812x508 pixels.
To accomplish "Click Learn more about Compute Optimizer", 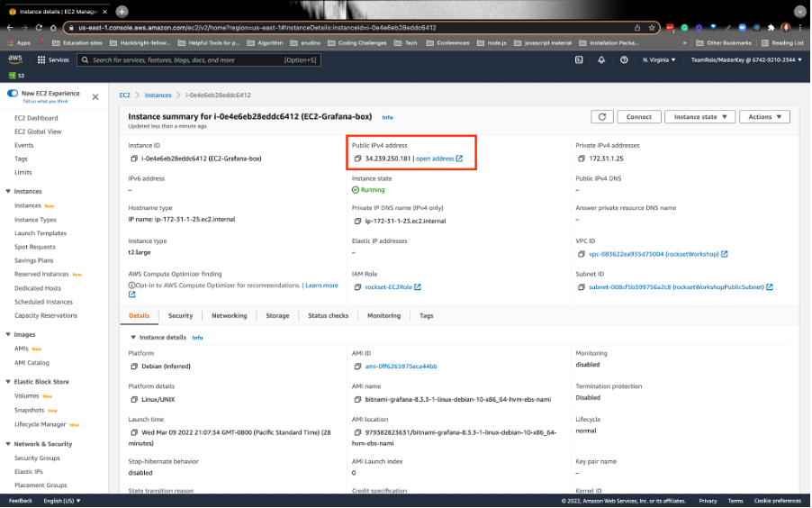I will 321,286.
